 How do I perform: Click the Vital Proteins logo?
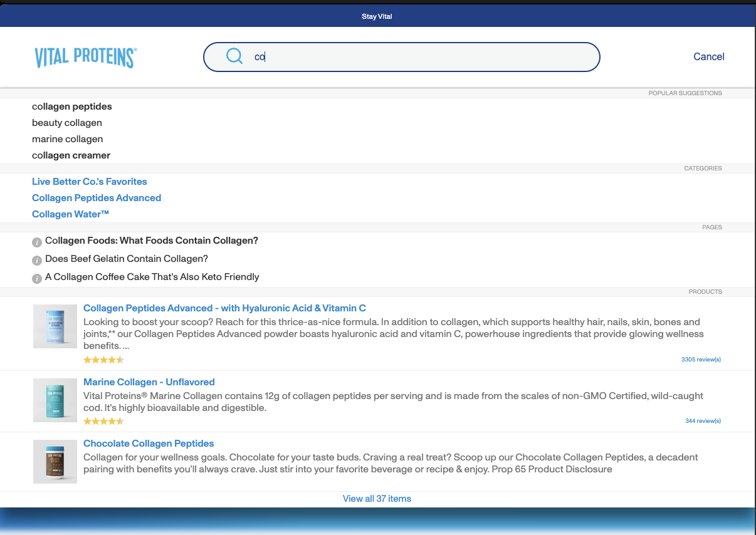pos(86,57)
